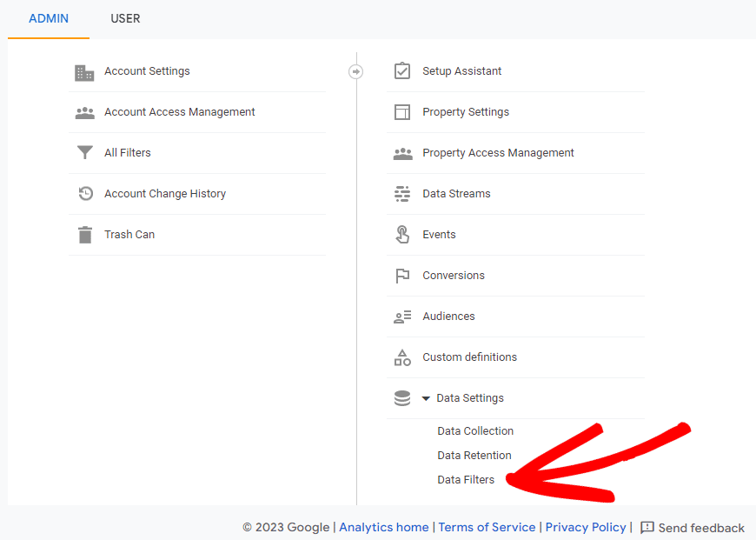Click the Send feedback button
Screen dimensions: 756x540
(x=693, y=528)
